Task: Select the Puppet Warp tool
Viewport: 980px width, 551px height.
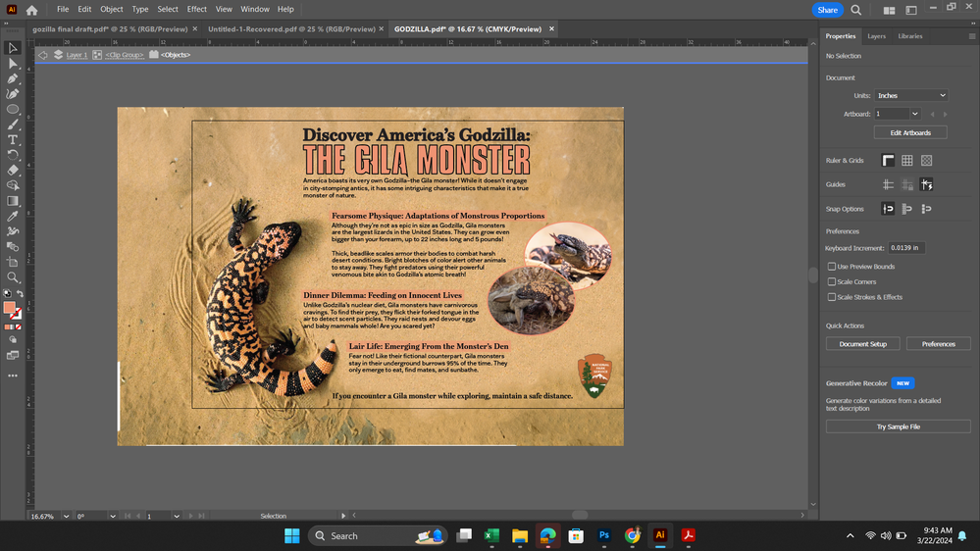Action: click(x=13, y=231)
